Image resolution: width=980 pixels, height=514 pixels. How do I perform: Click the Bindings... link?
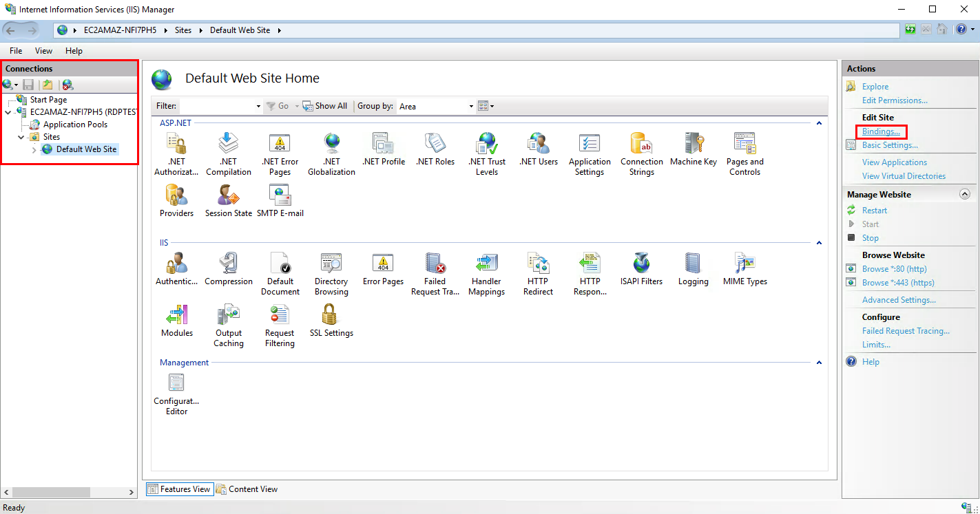tap(881, 131)
